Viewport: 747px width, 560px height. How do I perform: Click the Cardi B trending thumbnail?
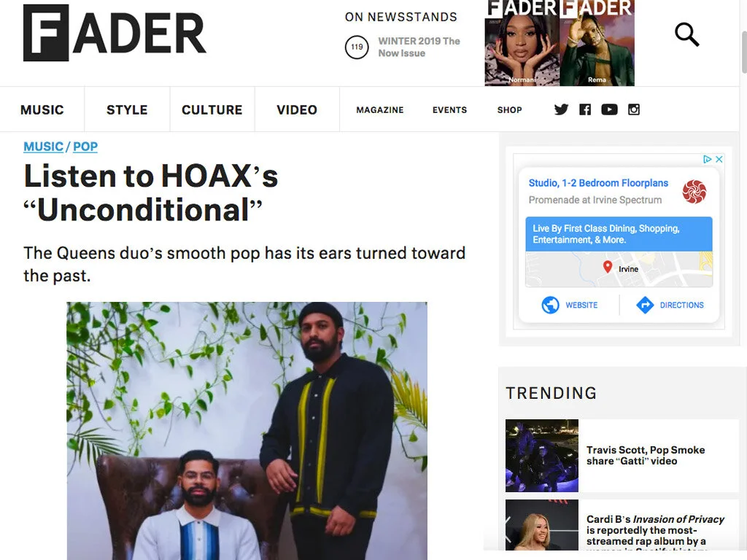[x=542, y=525]
